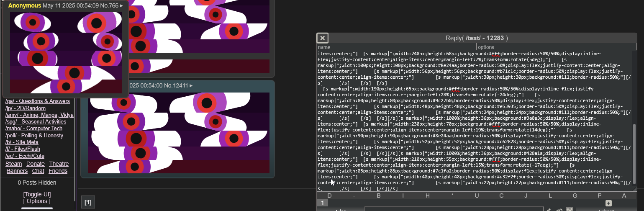Image resolution: width=644 pixels, height=211 pixels.
Task: Open the /poll/ Polling & Honesty board
Action: pos(34,135)
